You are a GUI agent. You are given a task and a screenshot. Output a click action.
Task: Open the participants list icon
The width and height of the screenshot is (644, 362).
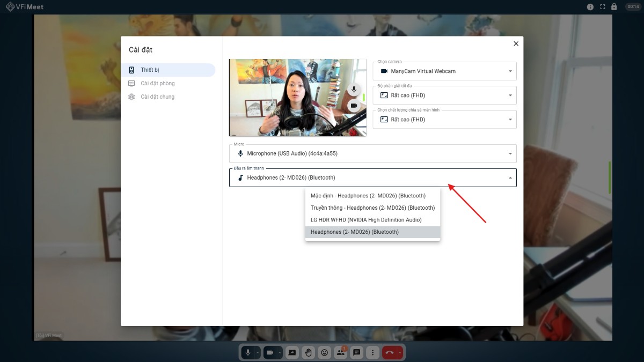click(x=340, y=352)
